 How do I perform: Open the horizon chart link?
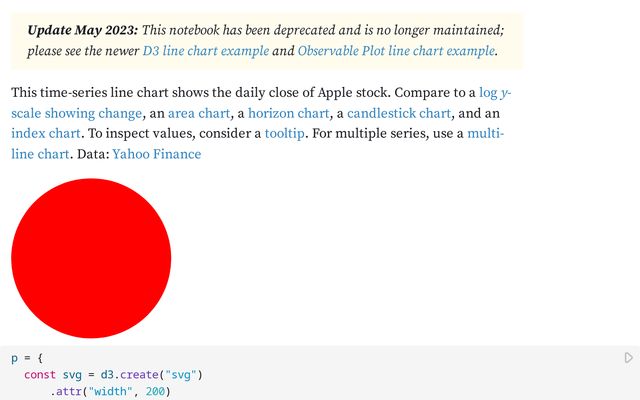(x=288, y=113)
